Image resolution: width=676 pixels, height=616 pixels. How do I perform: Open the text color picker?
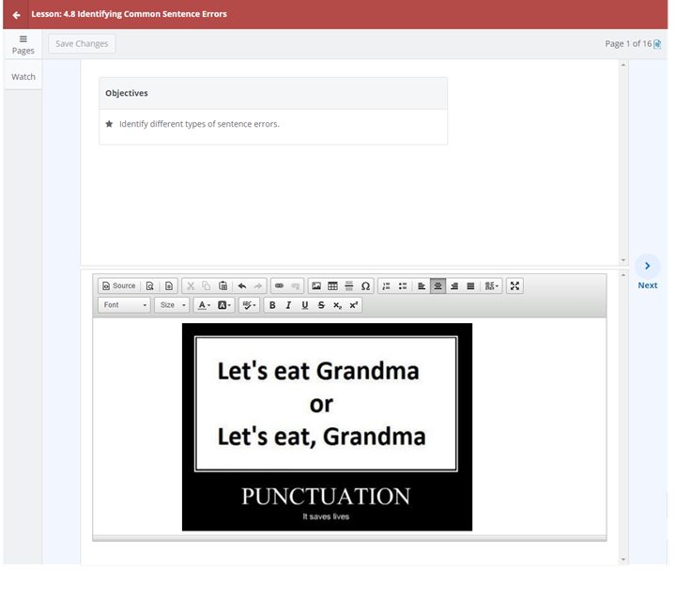tap(204, 305)
